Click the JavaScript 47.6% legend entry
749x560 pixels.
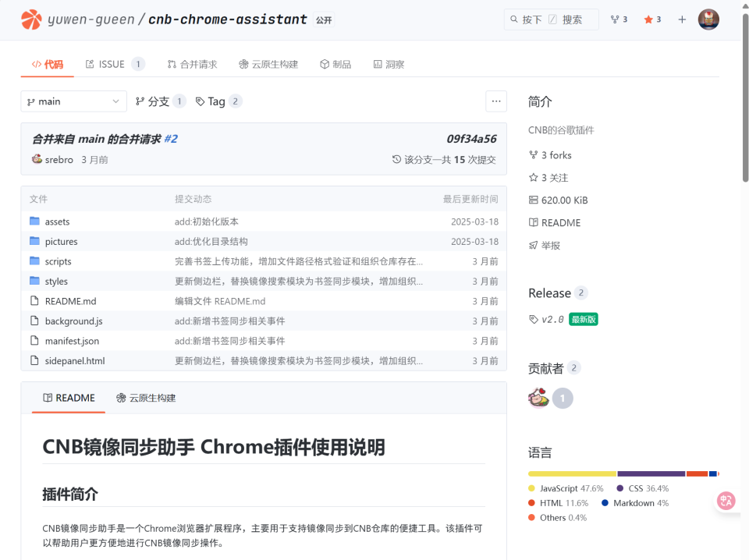tap(566, 488)
